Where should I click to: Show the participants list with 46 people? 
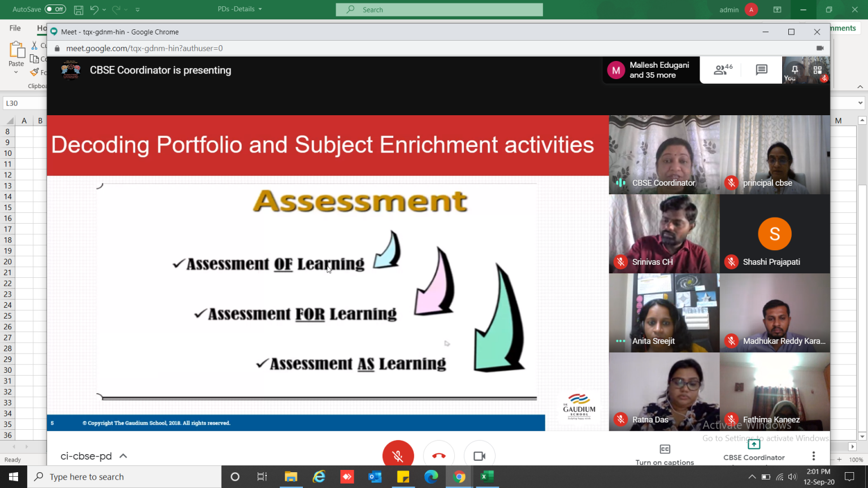tap(723, 69)
